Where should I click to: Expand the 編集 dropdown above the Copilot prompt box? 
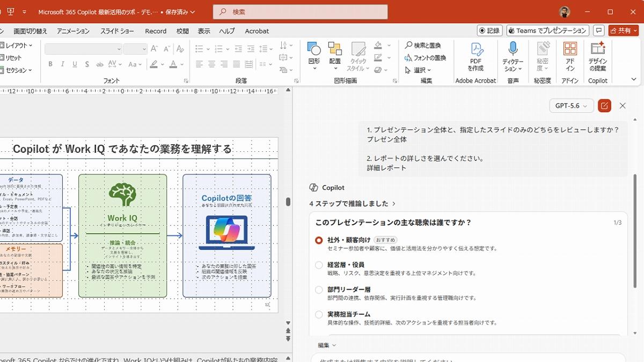coord(327,345)
